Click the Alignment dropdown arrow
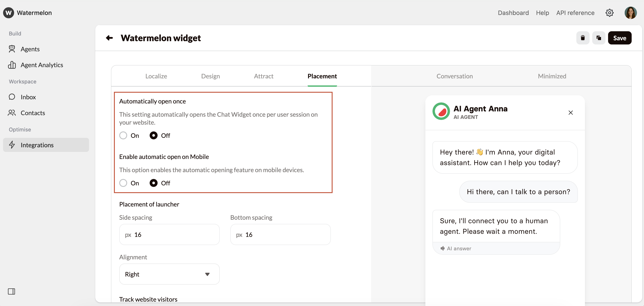This screenshot has width=644, height=306. pos(207,274)
